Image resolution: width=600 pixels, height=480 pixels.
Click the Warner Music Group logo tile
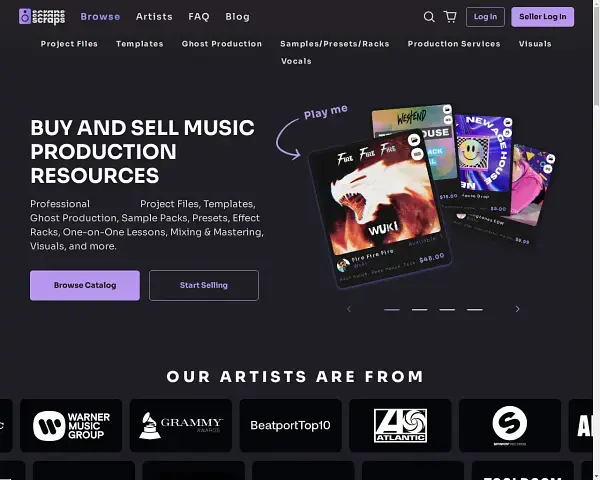(x=71, y=425)
